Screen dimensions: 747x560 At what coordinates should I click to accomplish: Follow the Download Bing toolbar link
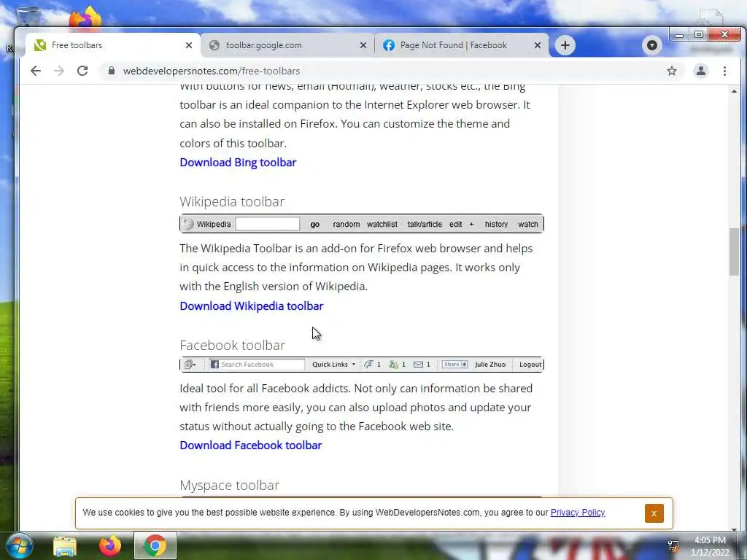238,163
